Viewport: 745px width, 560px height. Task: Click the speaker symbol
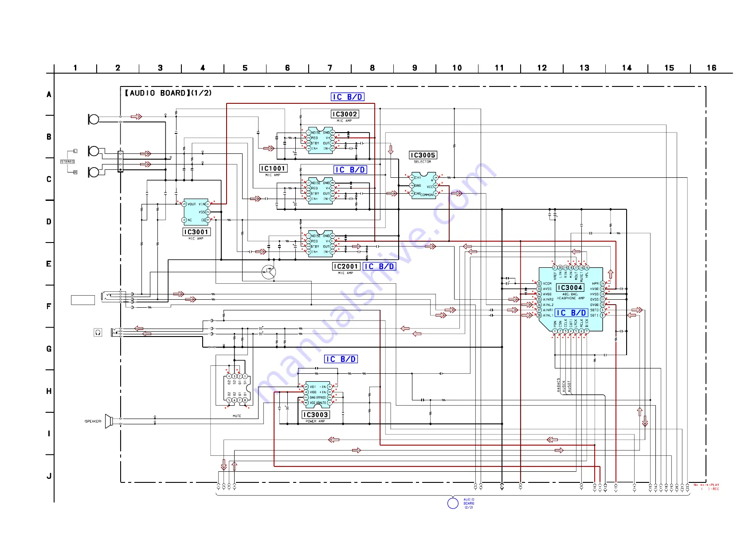pos(109,421)
